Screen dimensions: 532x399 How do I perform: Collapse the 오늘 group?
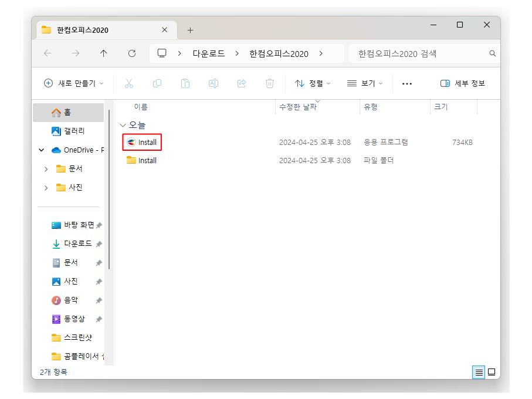(x=123, y=125)
